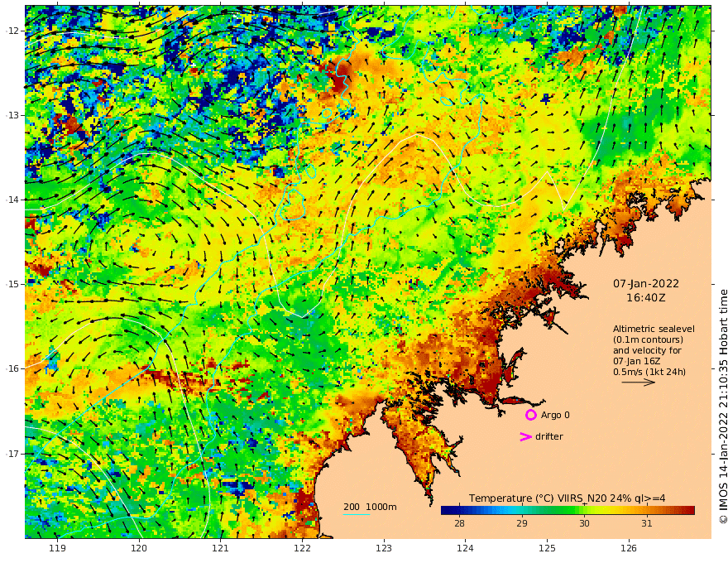The width and height of the screenshot is (728, 563).
Task: Click longitude label 124 on x-axis
Action: 465,548
